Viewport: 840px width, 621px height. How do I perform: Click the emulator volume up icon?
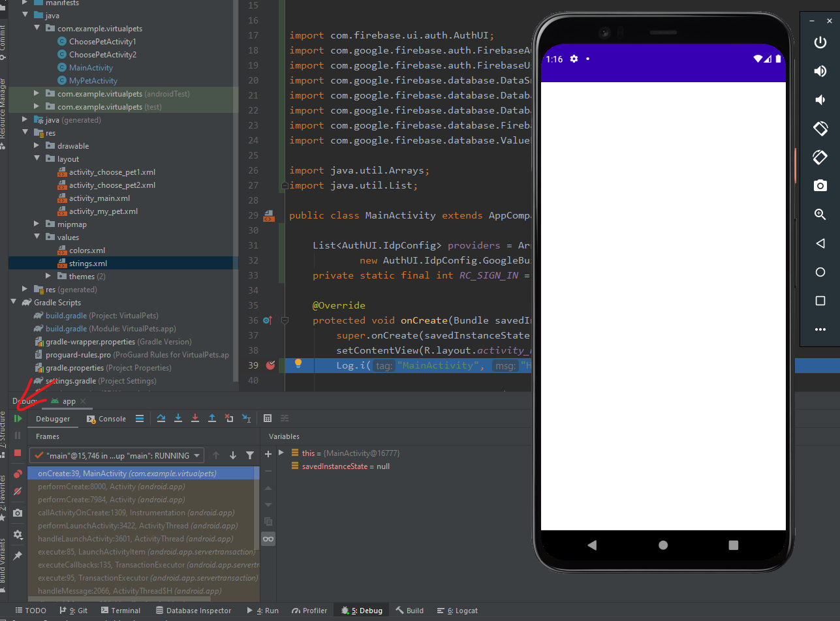click(x=820, y=71)
